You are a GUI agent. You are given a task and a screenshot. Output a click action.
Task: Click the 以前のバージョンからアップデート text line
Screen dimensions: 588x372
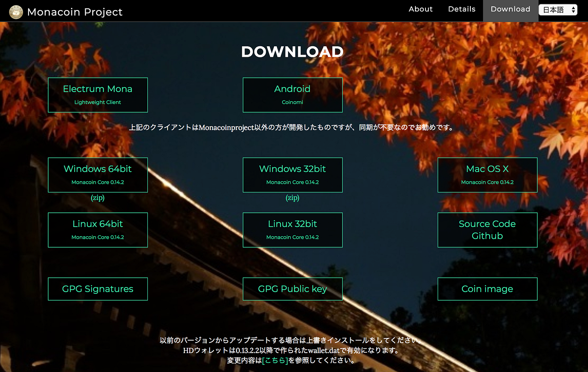291,340
